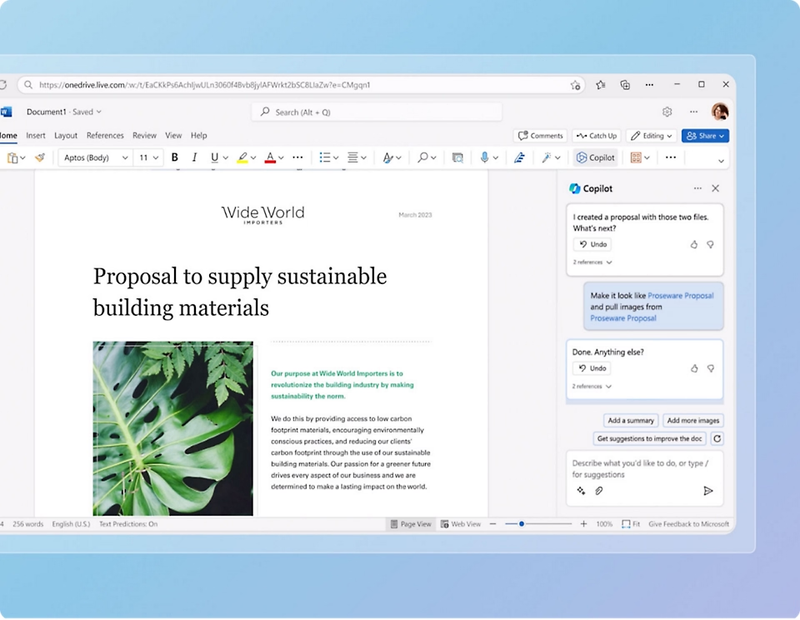Open the References tab
800x620 pixels.
pos(105,136)
